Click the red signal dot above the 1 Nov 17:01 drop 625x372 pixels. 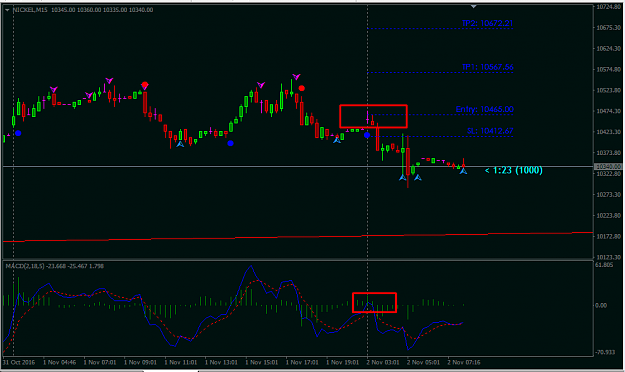(x=302, y=88)
